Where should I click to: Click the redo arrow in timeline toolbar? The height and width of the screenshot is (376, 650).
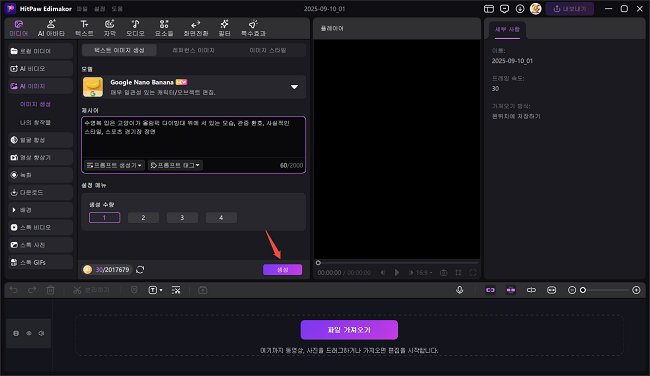tap(32, 290)
